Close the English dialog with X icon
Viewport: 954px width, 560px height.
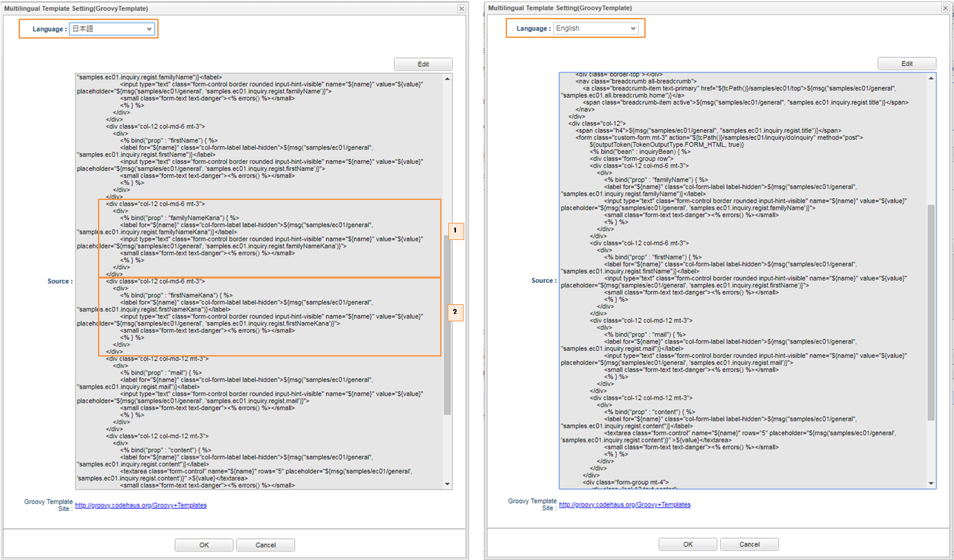945,8
